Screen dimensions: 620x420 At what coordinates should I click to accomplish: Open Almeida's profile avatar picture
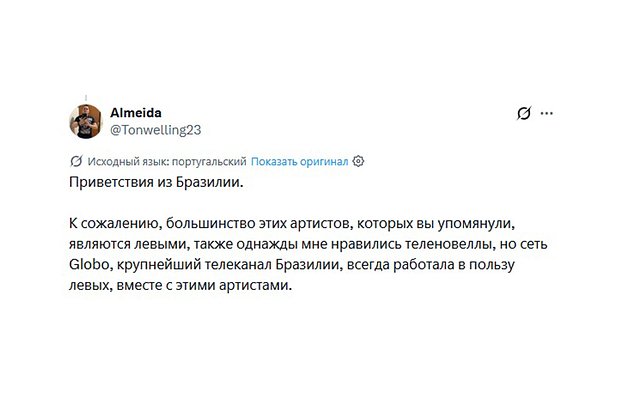click(x=85, y=120)
